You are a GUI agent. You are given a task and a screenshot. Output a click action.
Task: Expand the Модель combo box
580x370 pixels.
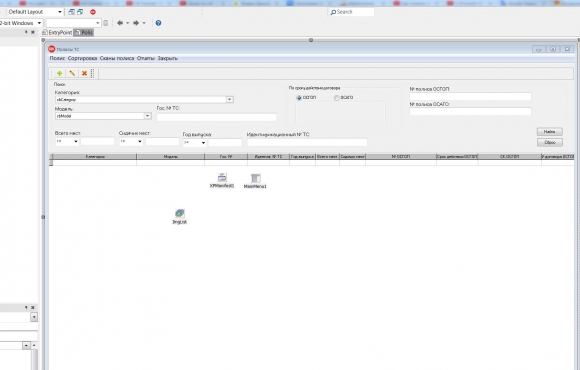147,116
